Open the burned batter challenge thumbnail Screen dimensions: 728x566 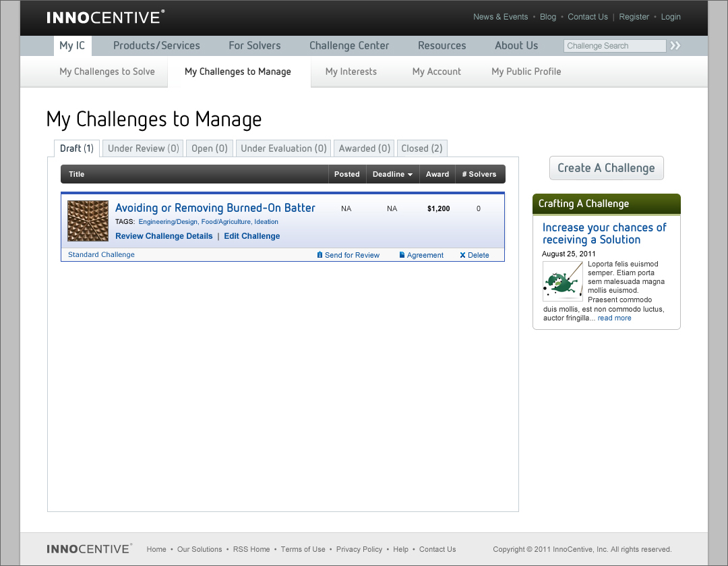tap(88, 221)
